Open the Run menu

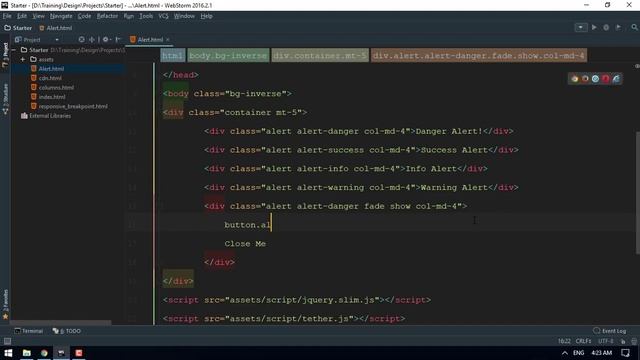[x=129, y=16]
